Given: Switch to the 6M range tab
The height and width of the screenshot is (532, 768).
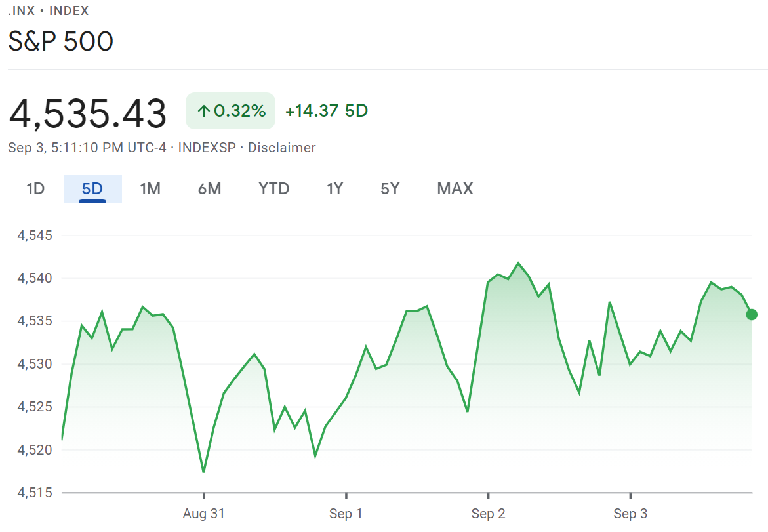Looking at the screenshot, I should [210, 189].
